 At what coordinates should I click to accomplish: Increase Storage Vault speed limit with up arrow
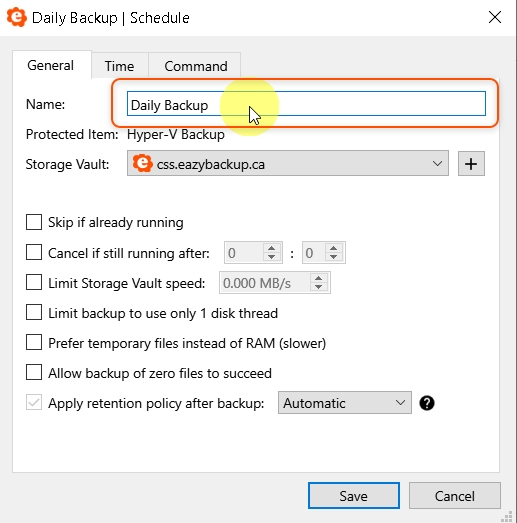pos(319,278)
